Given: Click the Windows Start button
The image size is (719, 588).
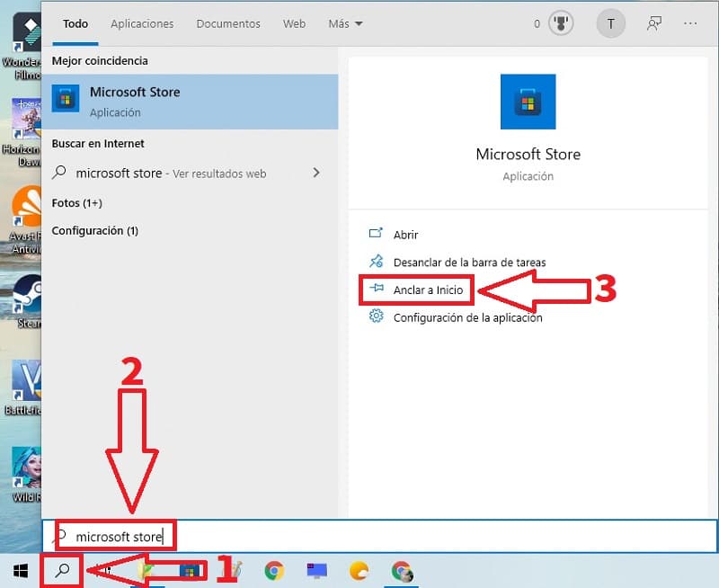Looking at the screenshot, I should coord(20,572).
